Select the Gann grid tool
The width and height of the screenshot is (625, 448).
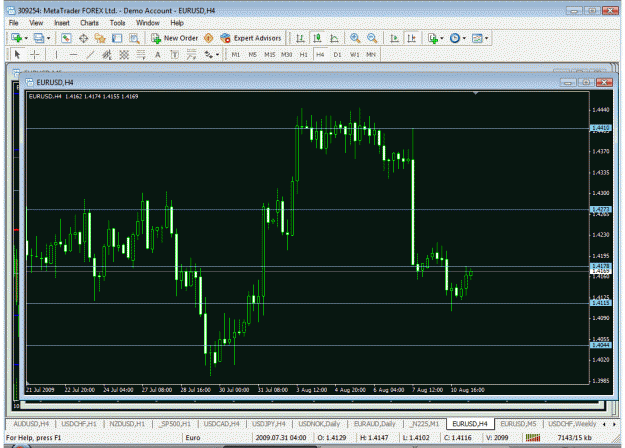coord(124,55)
